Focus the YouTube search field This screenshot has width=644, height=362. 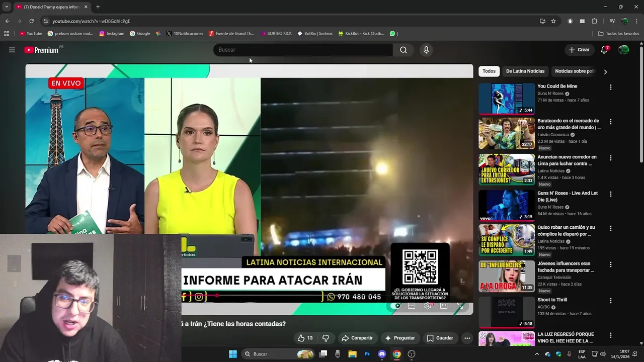point(303,50)
